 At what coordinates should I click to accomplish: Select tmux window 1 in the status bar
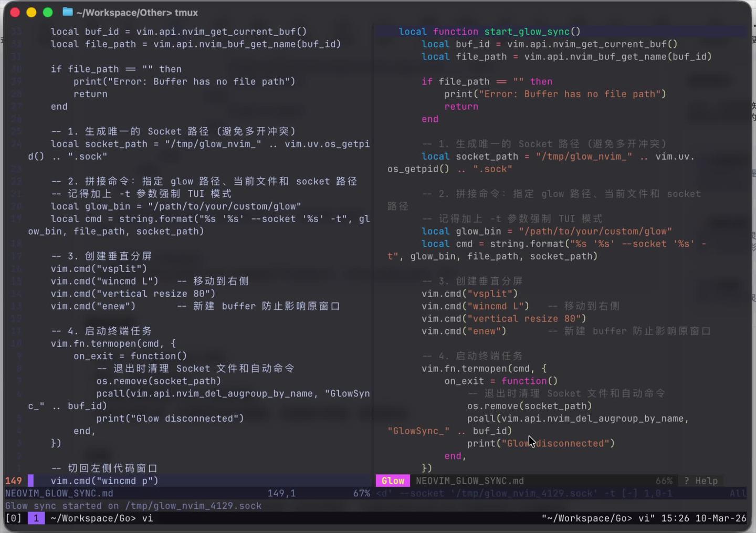pyautogui.click(x=36, y=518)
